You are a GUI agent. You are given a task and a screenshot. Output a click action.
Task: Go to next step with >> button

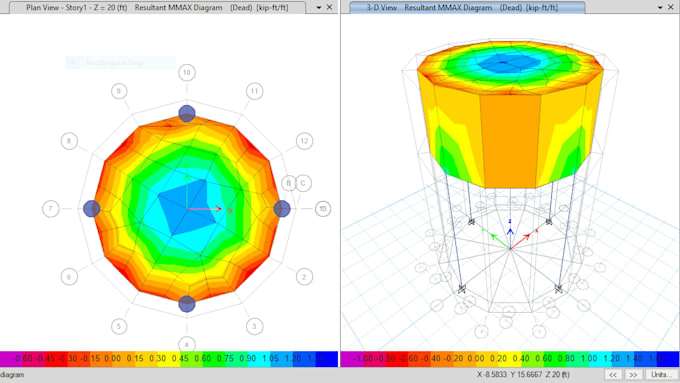tap(633, 374)
